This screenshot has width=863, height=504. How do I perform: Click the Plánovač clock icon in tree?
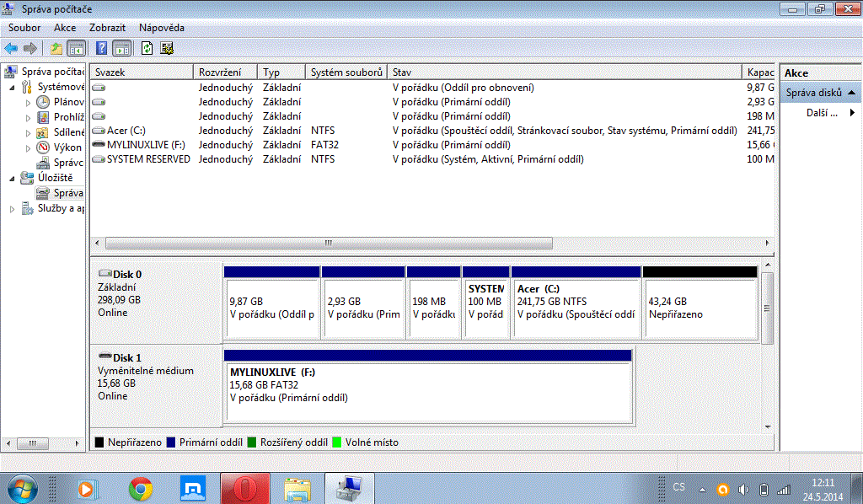[x=43, y=102]
